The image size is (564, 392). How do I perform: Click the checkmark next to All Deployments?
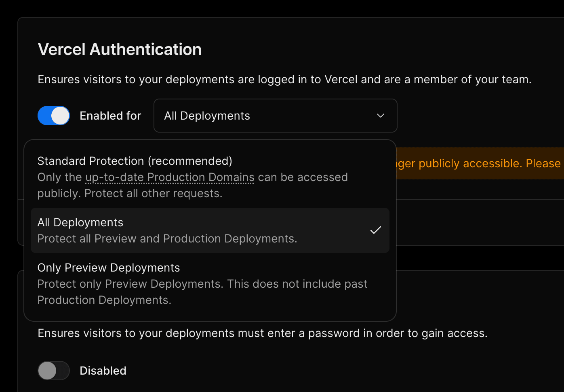[x=375, y=230]
